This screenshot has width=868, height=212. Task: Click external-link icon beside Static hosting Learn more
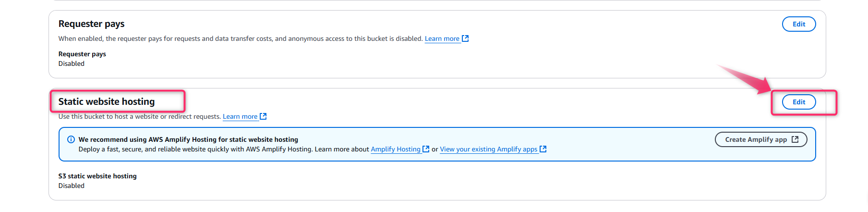pos(263,116)
